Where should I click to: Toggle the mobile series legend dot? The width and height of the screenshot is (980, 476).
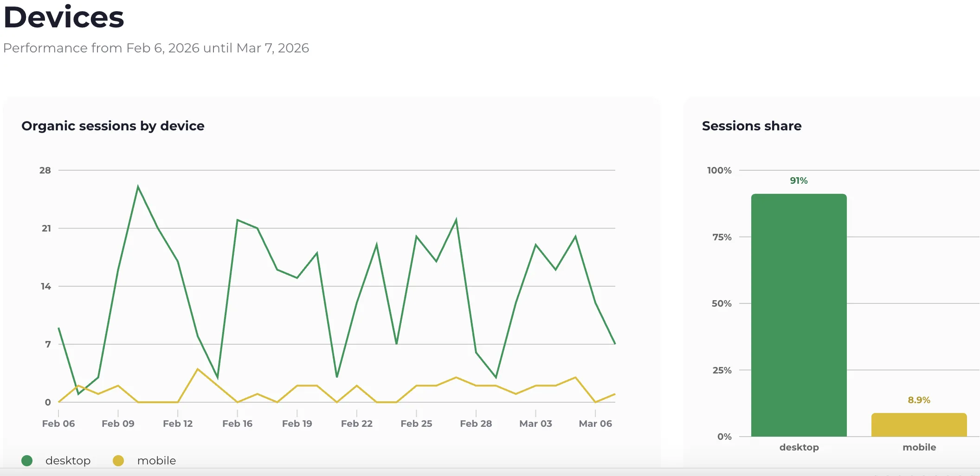point(118,460)
